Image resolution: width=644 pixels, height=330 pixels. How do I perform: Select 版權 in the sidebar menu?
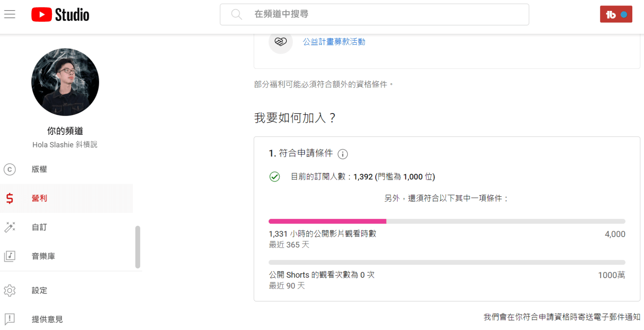39,169
